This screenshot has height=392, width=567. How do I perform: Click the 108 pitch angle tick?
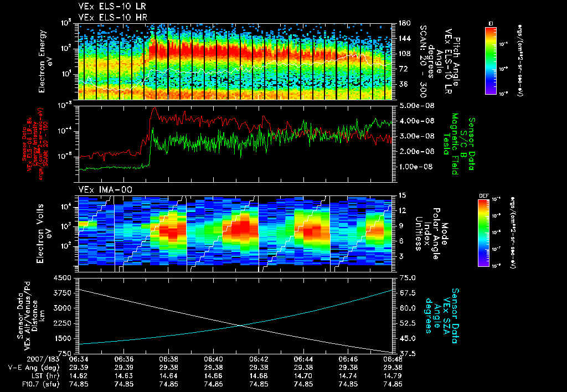pos(404,54)
